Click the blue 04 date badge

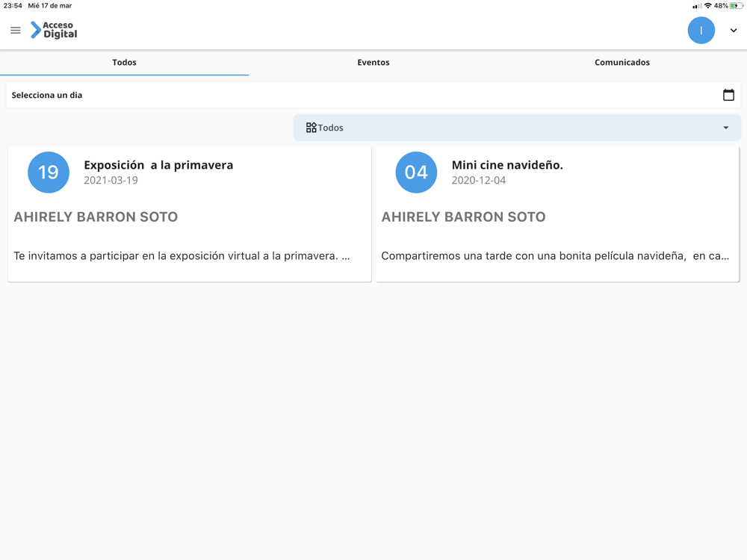[x=416, y=172]
